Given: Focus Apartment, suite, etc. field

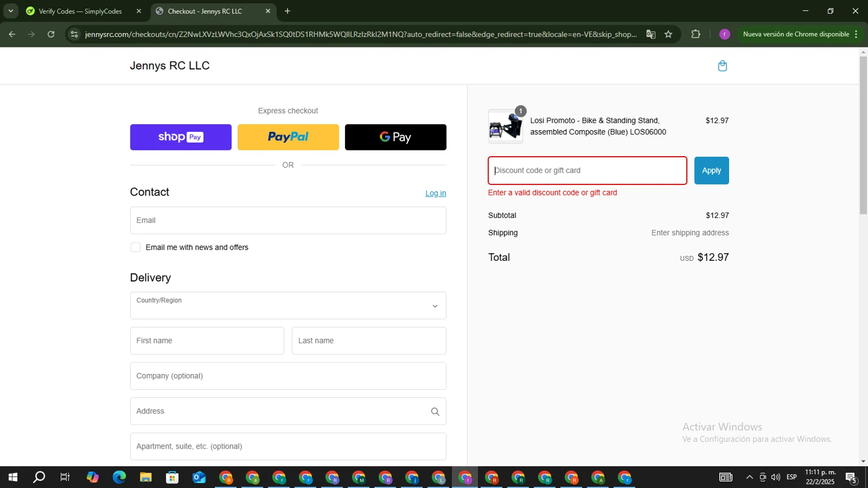Looking at the screenshot, I should pyautogui.click(x=288, y=446).
